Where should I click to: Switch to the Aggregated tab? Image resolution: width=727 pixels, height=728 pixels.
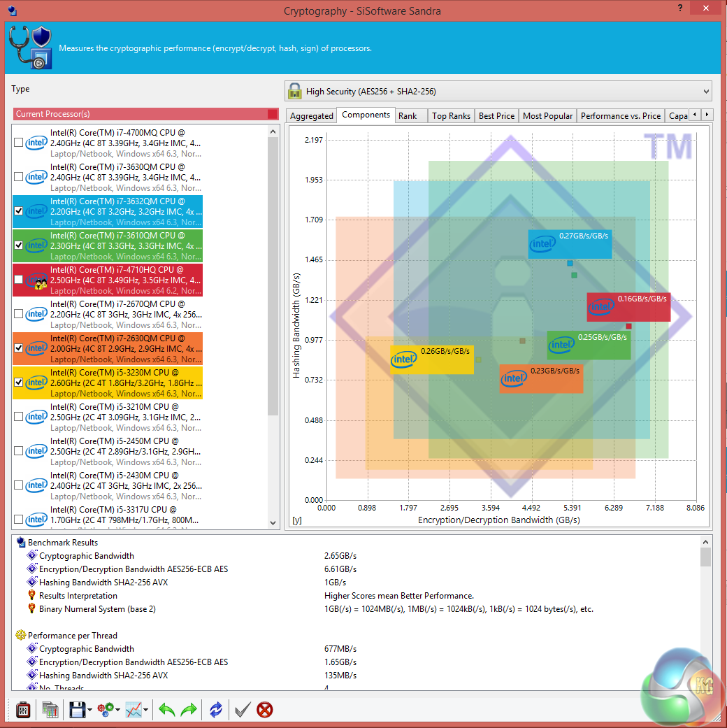[312, 115]
